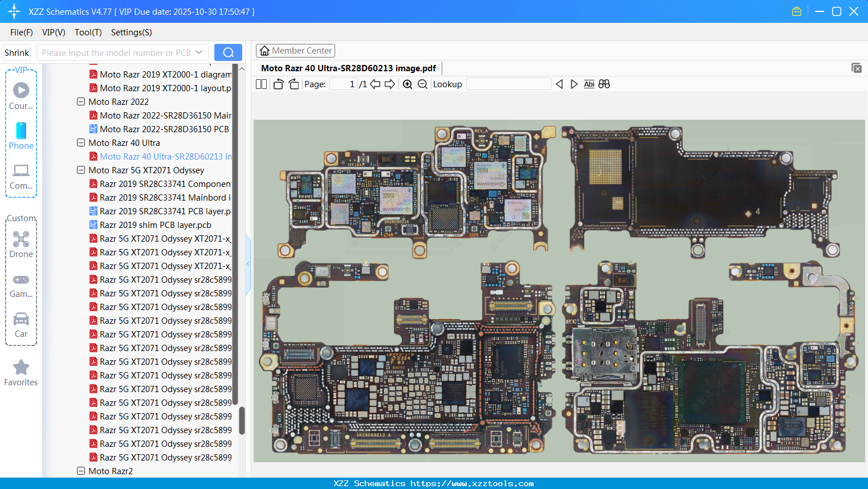
Task: Click the blue magnifier search button
Action: pyautogui.click(x=228, y=52)
